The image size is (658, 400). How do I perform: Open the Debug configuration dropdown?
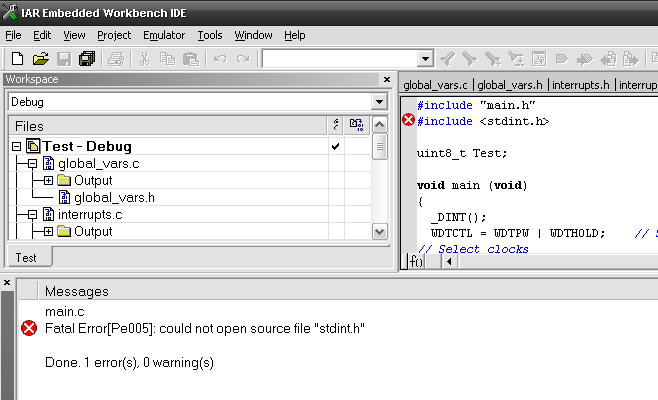(x=379, y=102)
